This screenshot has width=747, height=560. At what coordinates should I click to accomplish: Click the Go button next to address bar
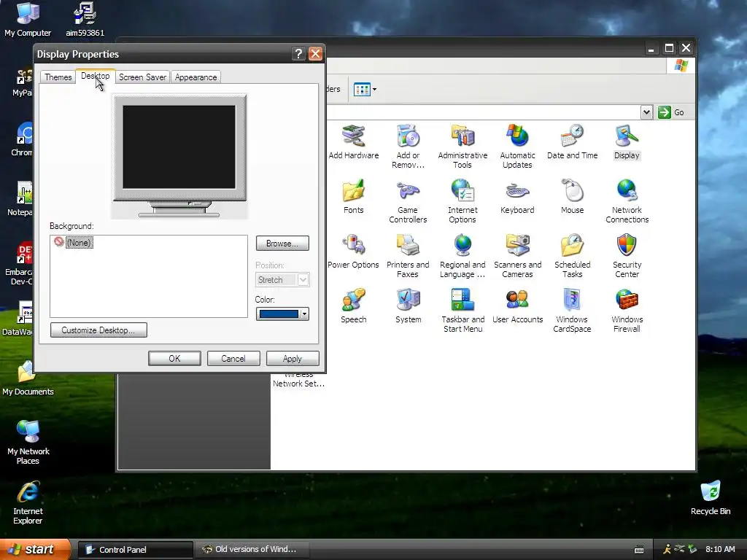coord(671,112)
